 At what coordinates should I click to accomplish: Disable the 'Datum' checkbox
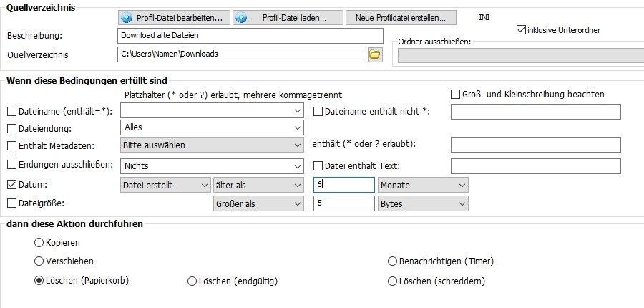tap(11, 185)
